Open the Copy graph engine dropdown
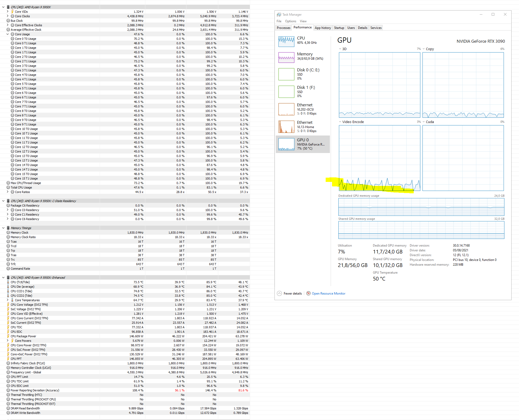The image size is (519, 420). [424, 49]
